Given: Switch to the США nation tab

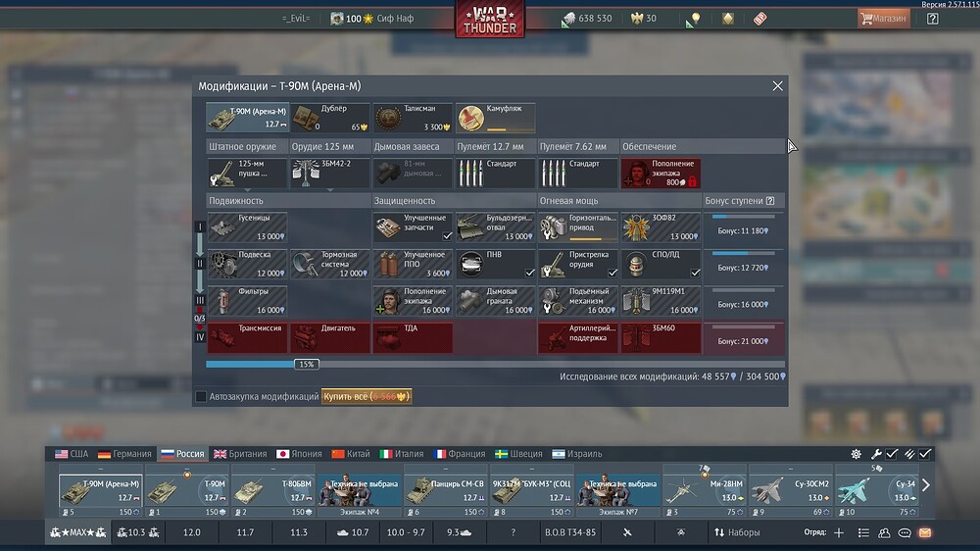Looking at the screenshot, I should point(72,454).
